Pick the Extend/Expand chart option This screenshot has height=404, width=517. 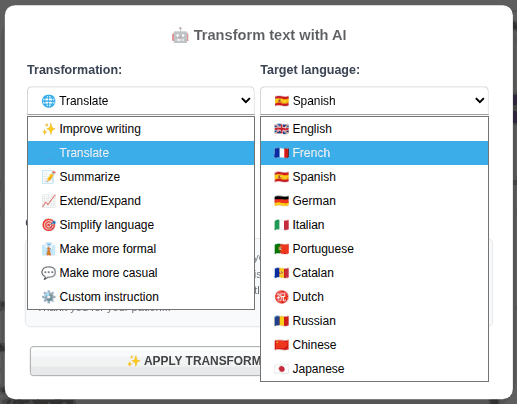[141, 201]
